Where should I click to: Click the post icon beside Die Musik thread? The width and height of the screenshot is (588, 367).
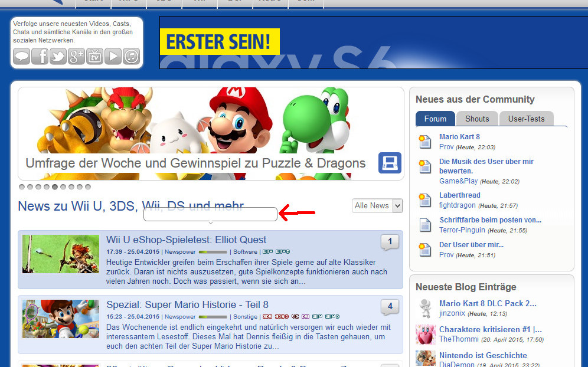pyautogui.click(x=425, y=166)
